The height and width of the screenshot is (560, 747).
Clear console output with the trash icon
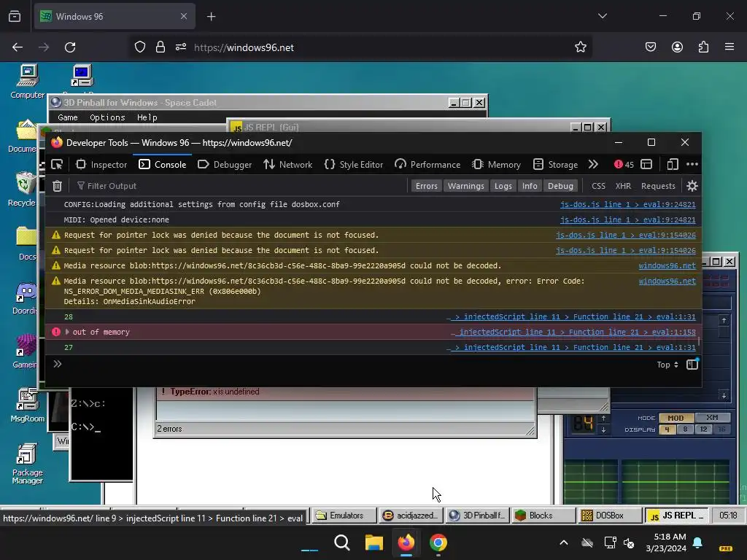coord(57,186)
